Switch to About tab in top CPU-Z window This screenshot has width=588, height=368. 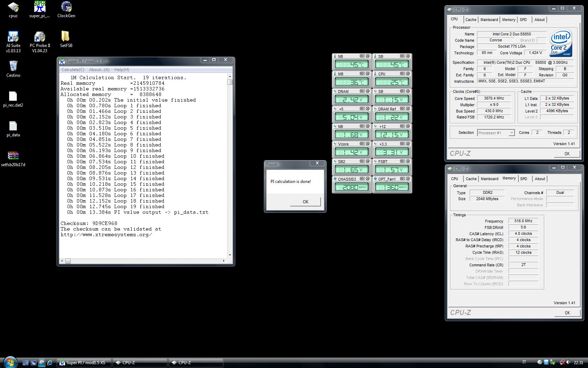pyautogui.click(x=539, y=20)
